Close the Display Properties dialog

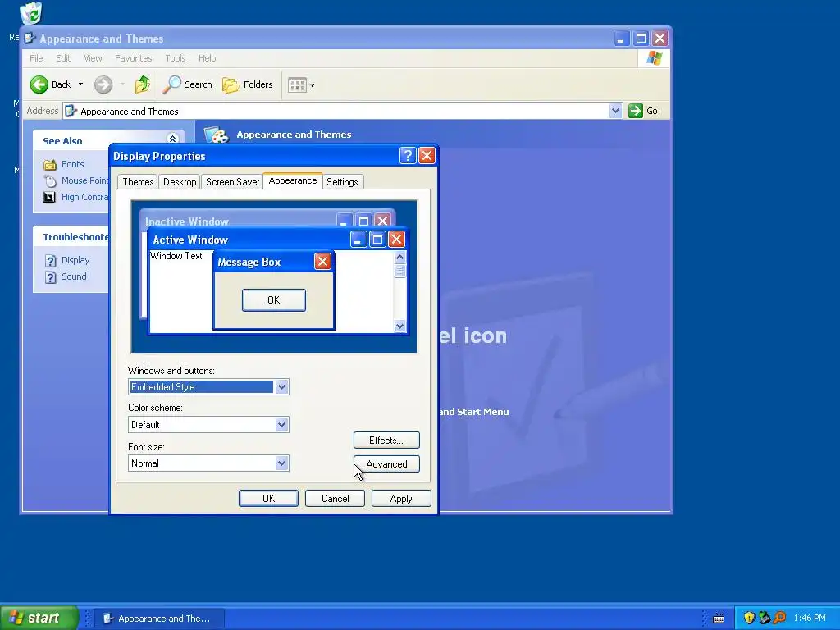tap(427, 155)
